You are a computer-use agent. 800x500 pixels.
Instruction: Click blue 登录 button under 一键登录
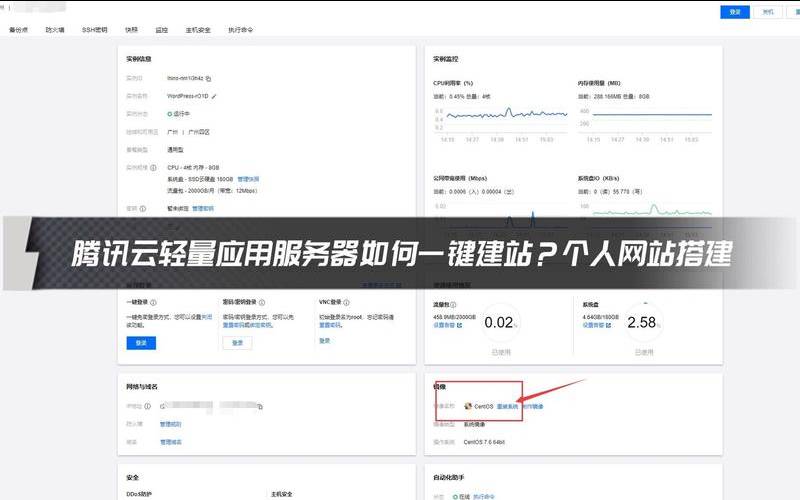(141, 343)
